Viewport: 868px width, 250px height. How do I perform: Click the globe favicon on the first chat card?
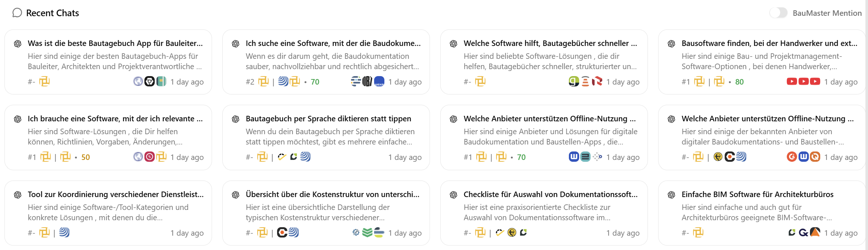pos(138,82)
